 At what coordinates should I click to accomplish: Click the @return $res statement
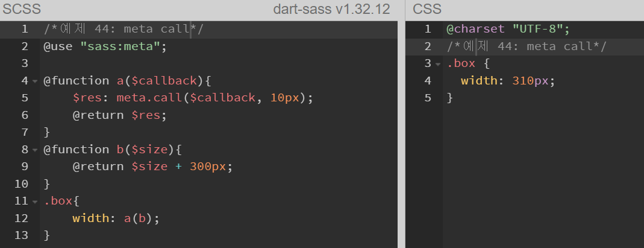pyautogui.click(x=119, y=115)
